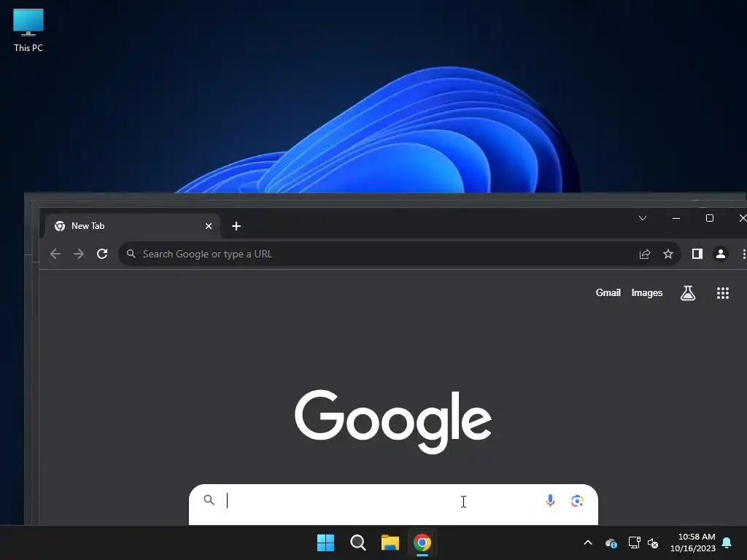Close the New Tab tab
Image resolution: width=747 pixels, height=560 pixels.
208,226
